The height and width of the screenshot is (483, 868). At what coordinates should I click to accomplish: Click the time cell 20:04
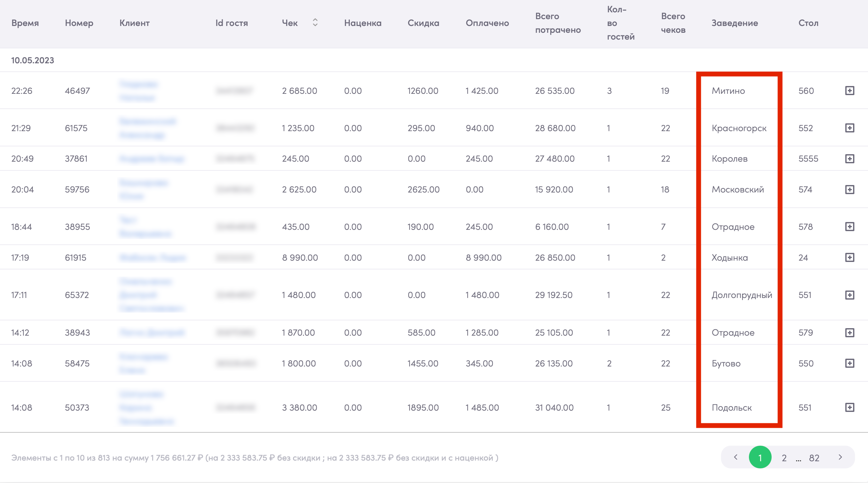coord(22,190)
